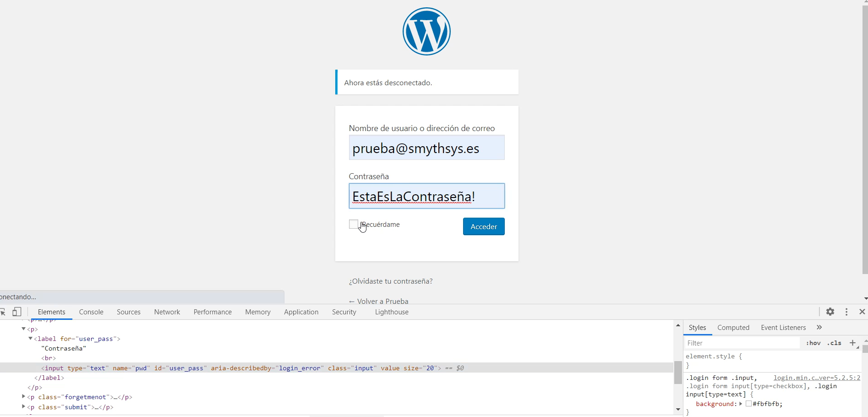Open DevTools settings gear
Image resolution: width=868 pixels, height=417 pixels.
(830, 312)
